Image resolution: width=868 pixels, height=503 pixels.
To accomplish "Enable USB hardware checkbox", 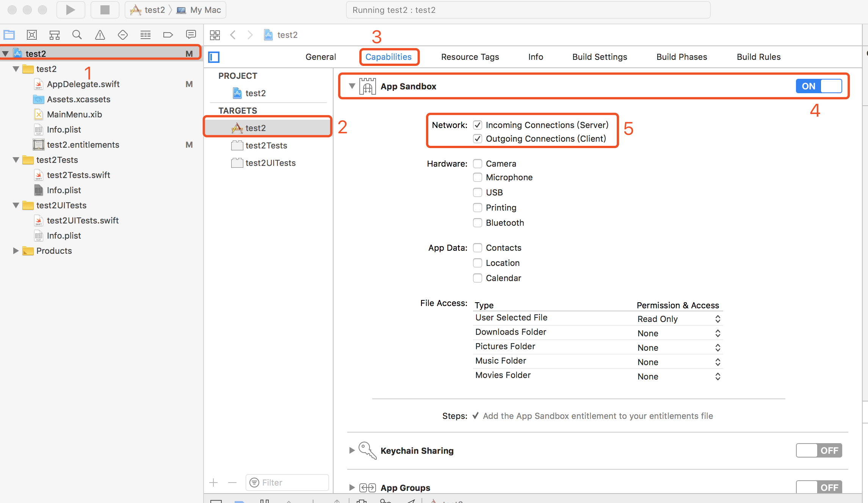I will click(478, 192).
